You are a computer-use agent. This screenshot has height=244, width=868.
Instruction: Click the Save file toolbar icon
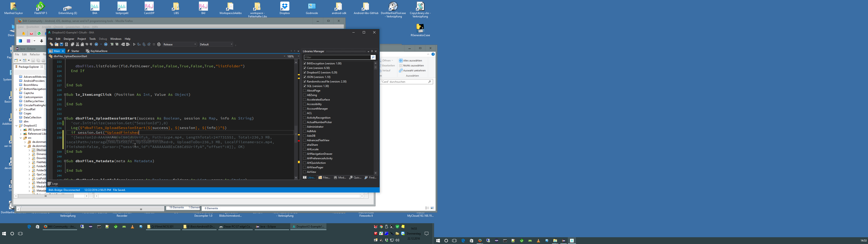point(62,45)
